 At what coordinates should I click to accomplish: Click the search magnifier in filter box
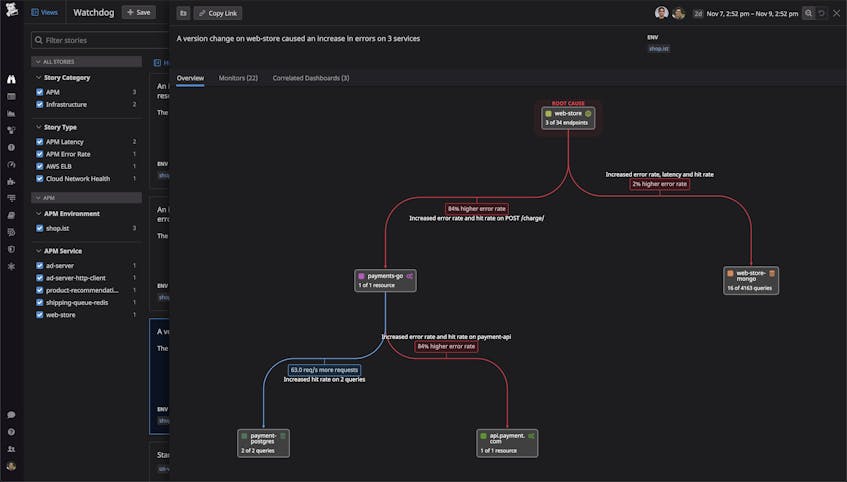39,40
